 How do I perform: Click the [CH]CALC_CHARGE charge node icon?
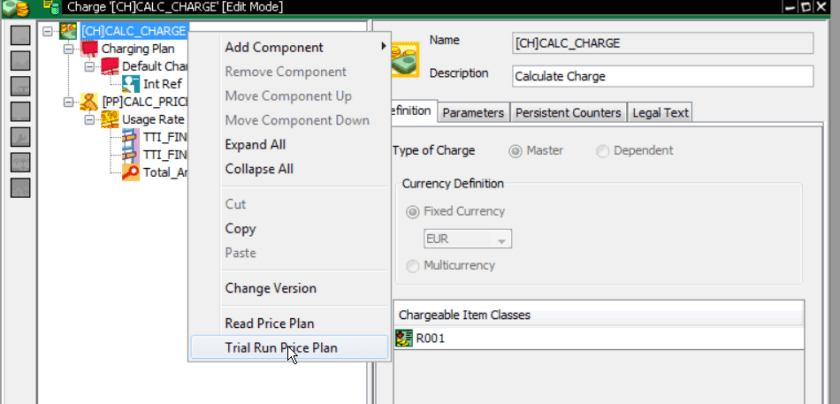click(x=68, y=31)
